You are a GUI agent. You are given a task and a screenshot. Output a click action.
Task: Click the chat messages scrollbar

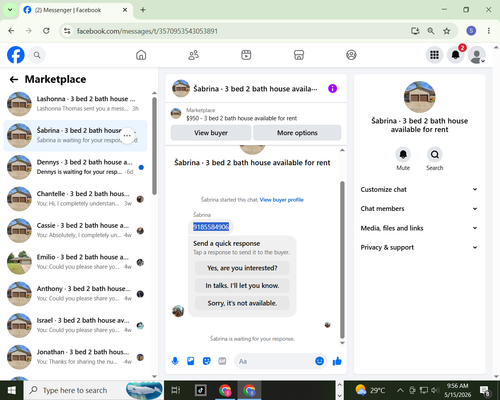[342, 260]
